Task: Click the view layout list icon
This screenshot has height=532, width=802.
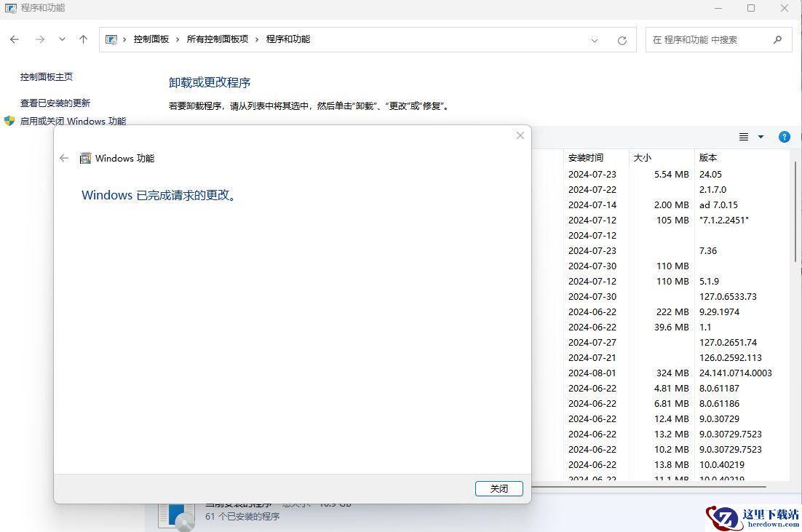Action: point(744,137)
